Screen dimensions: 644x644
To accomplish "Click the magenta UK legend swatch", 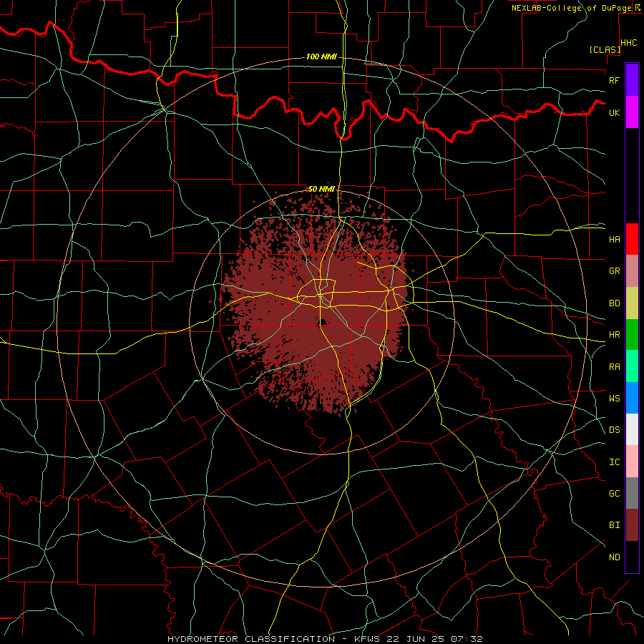I will click(x=632, y=112).
